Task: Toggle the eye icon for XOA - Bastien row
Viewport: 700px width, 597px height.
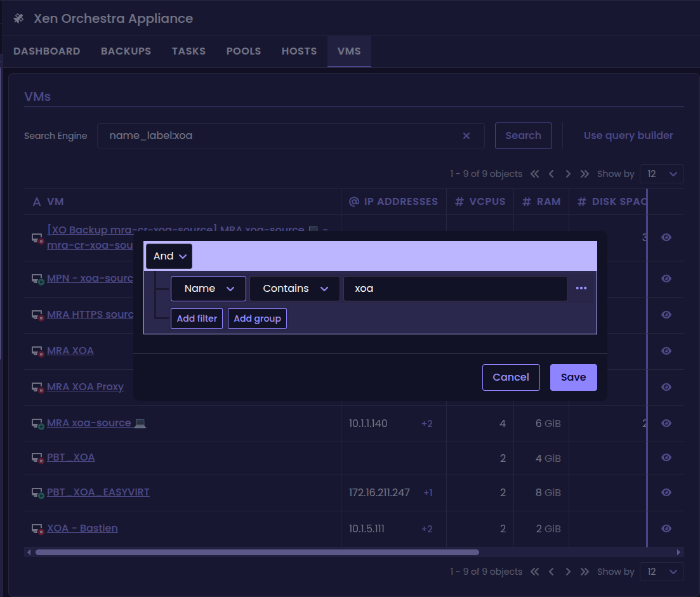Action: [666, 528]
